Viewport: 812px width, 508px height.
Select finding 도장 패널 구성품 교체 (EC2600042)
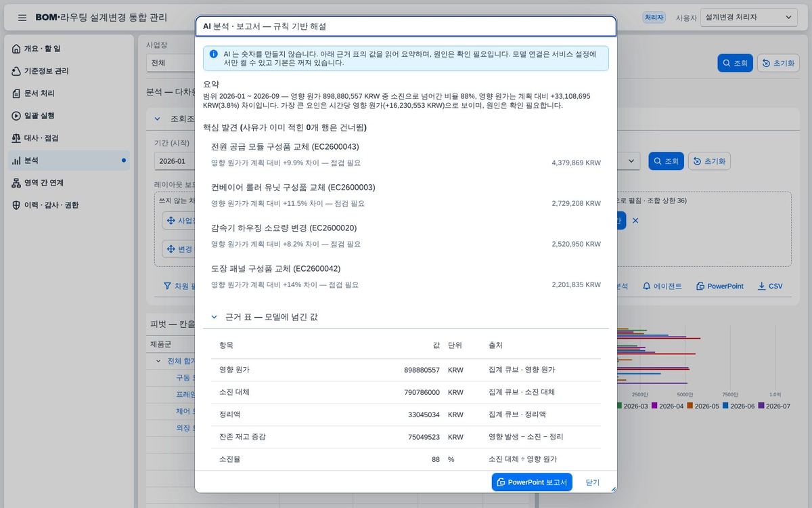(x=275, y=269)
